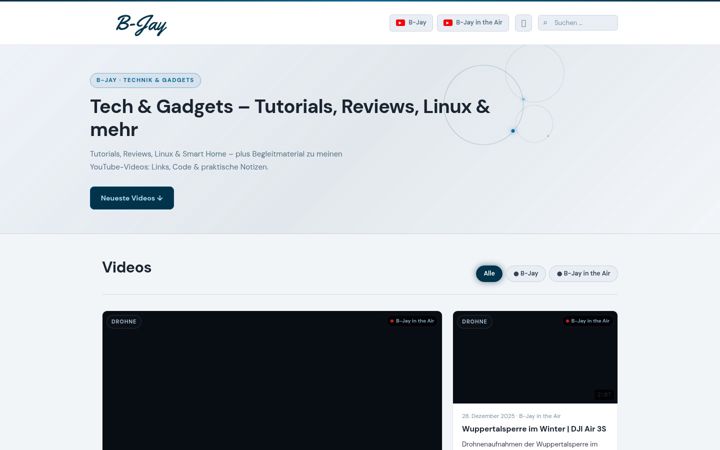The height and width of the screenshot is (450, 720).
Task: Open the B-Jay YouTube channel header button
Action: coord(411,23)
